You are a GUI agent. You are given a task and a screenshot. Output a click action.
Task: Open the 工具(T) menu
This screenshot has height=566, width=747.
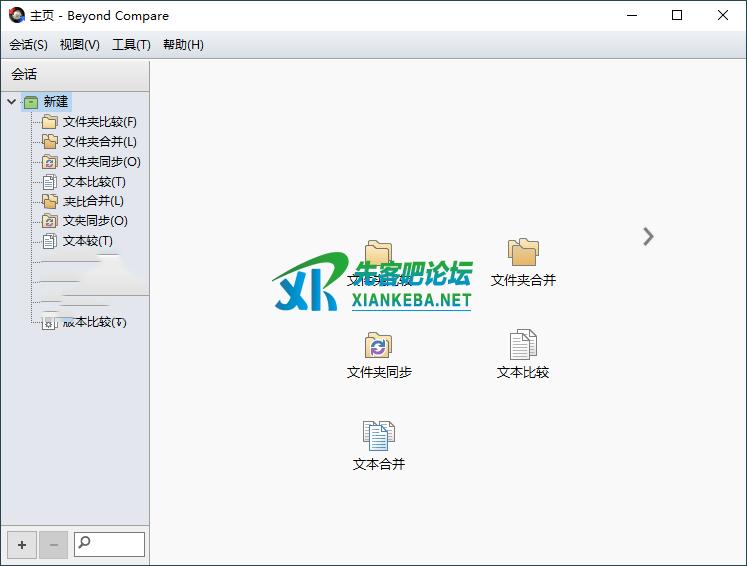click(x=131, y=45)
